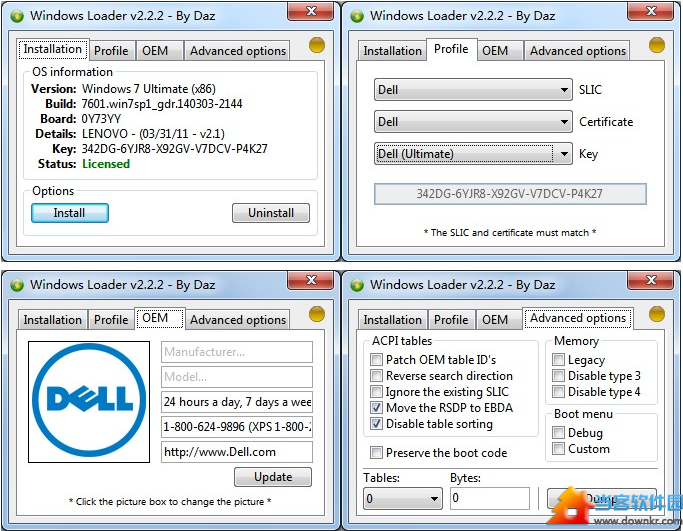Image resolution: width=683 pixels, height=531 pixels.
Task: Close the Installation window
Action: [x=311, y=11]
